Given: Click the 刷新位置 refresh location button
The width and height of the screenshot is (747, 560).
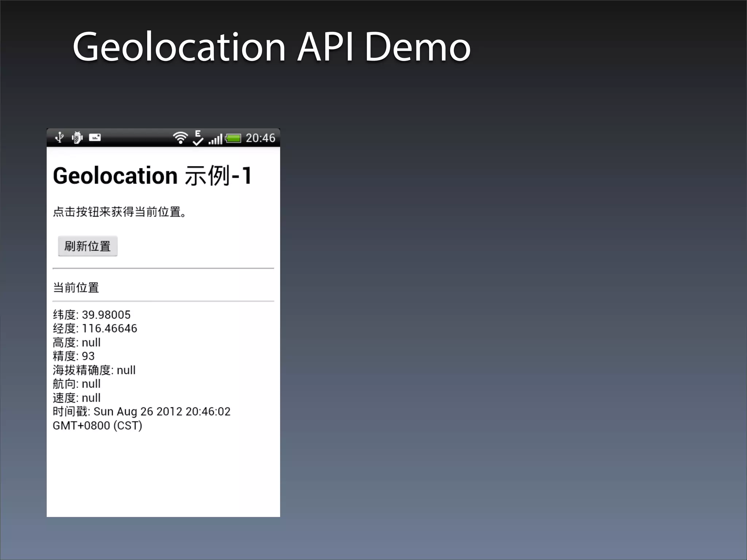Looking at the screenshot, I should tap(88, 246).
